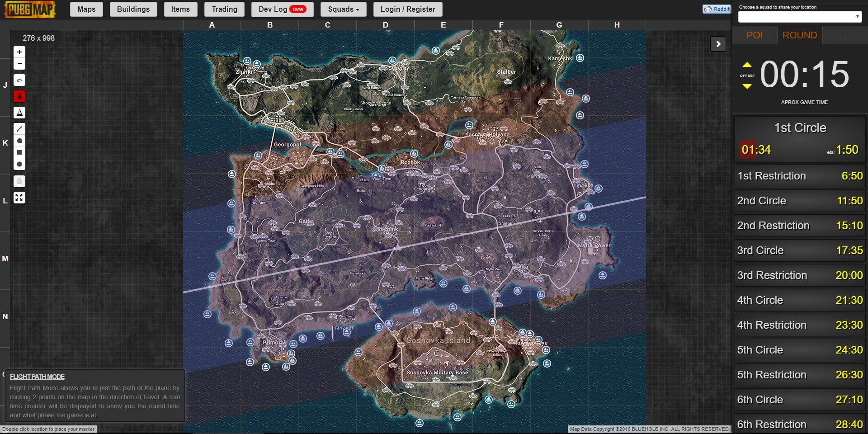Click the boat icon above Yasnaya Polyana label
Image resolution: width=868 pixels, height=434 pixels.
click(x=469, y=125)
